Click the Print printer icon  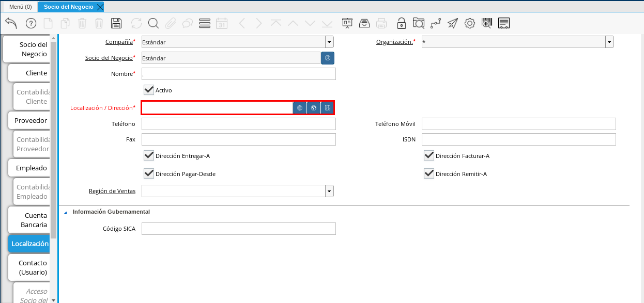[381, 23]
